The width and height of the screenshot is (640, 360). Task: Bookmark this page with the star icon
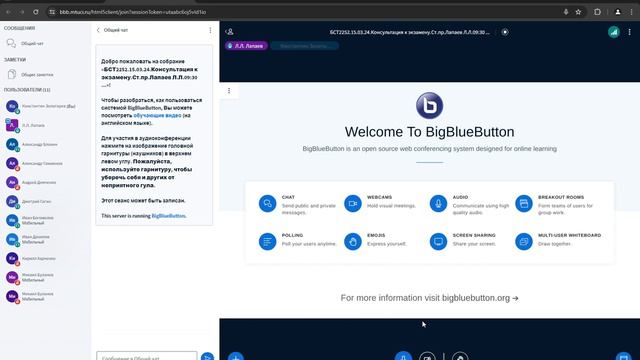[x=578, y=12]
